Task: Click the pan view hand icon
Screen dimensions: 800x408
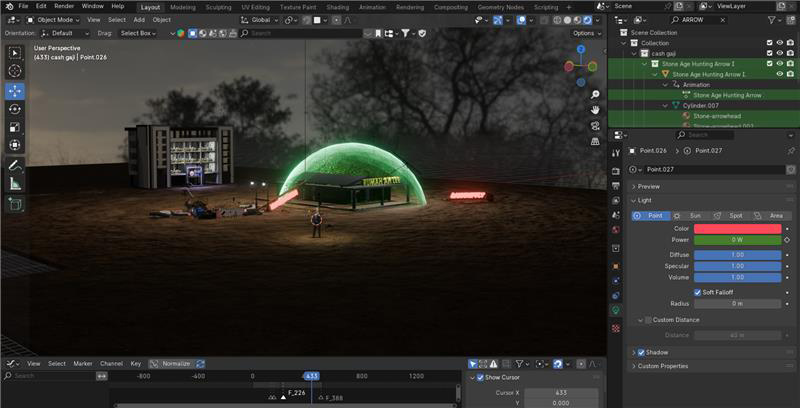Action: point(595,110)
